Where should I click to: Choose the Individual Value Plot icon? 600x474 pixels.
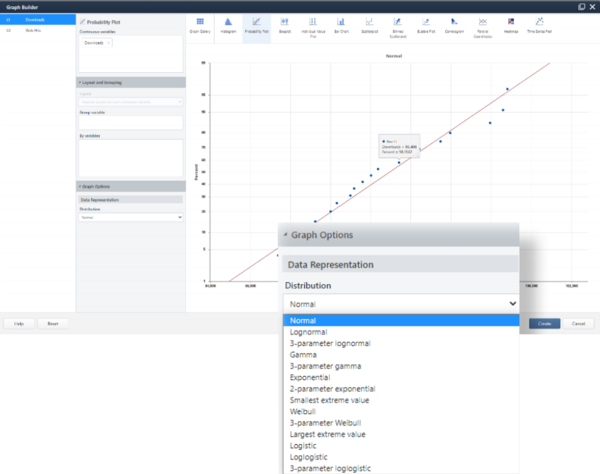pyautogui.click(x=313, y=28)
